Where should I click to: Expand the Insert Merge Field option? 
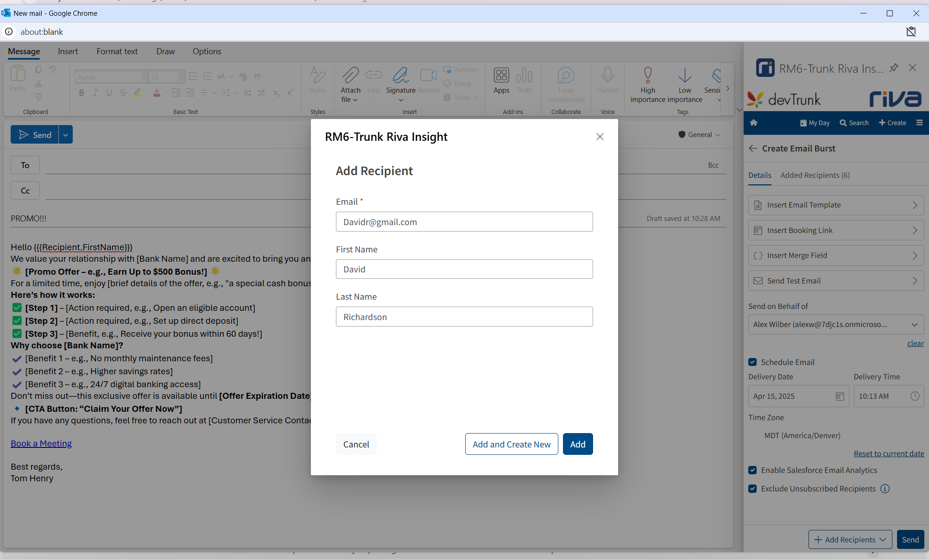(836, 256)
